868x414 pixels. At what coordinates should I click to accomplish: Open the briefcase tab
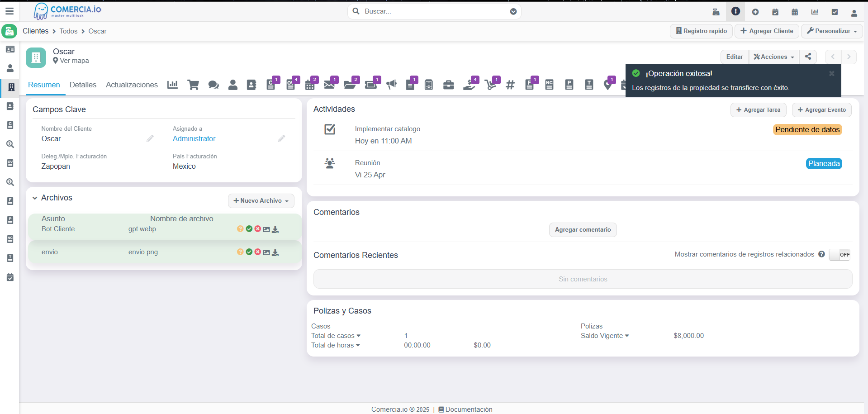pos(449,85)
